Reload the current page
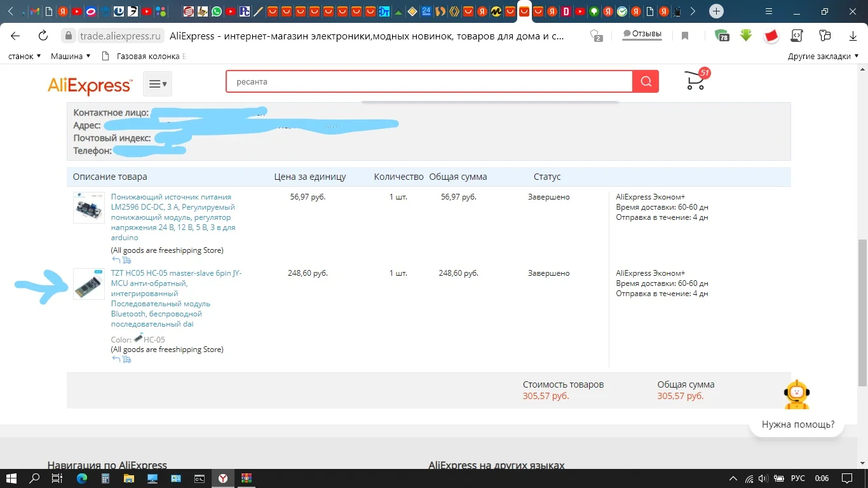 [43, 36]
